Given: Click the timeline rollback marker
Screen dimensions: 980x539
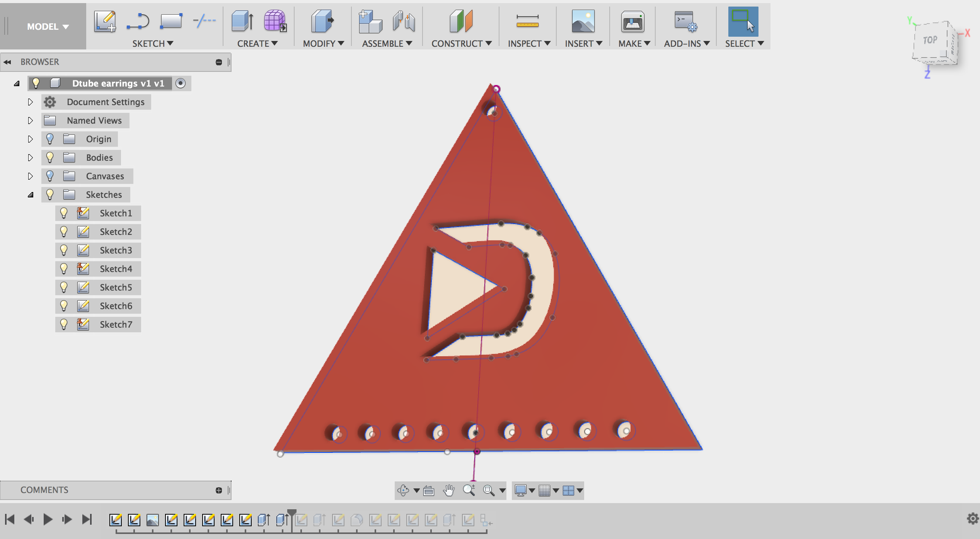Looking at the screenshot, I should click(x=291, y=513).
